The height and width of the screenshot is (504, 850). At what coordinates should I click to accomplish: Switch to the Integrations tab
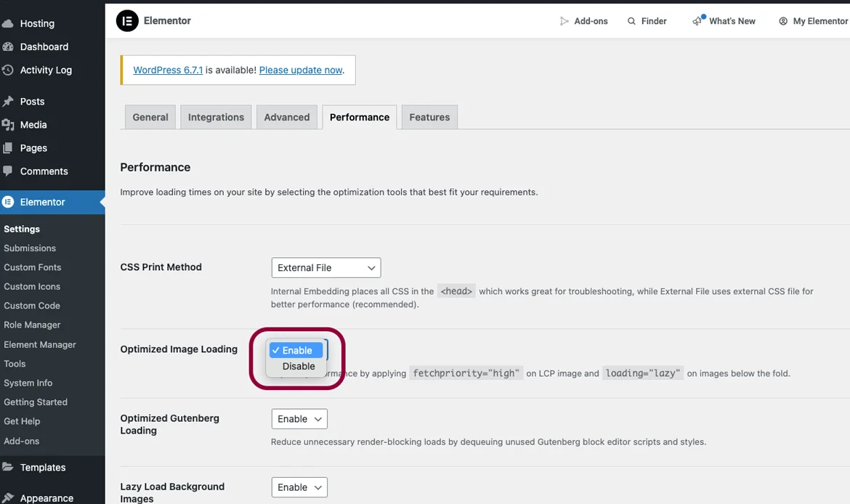coord(216,117)
